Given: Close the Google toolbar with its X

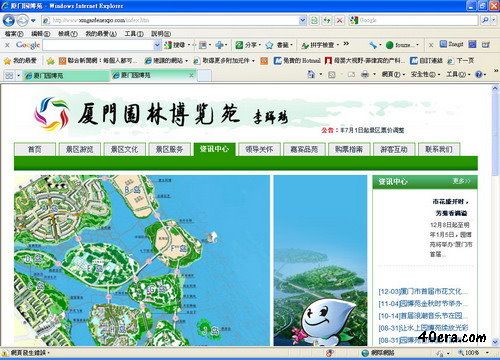Looking at the screenshot, I should pos(7,45).
